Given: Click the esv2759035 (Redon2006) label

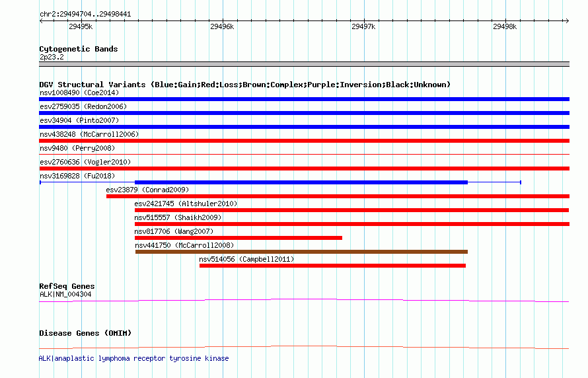Looking at the screenshot, I should point(83,106).
